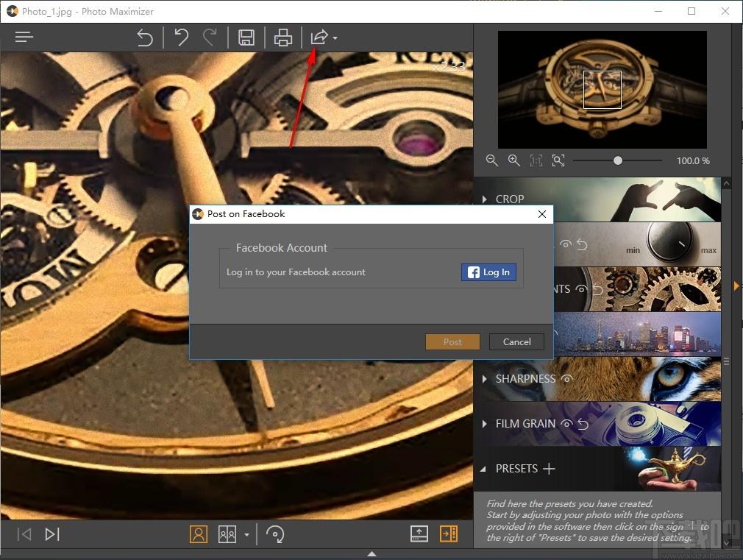Toggle eye visibility on gears adjustments panel
Screen dimensions: 743x560
581,288
